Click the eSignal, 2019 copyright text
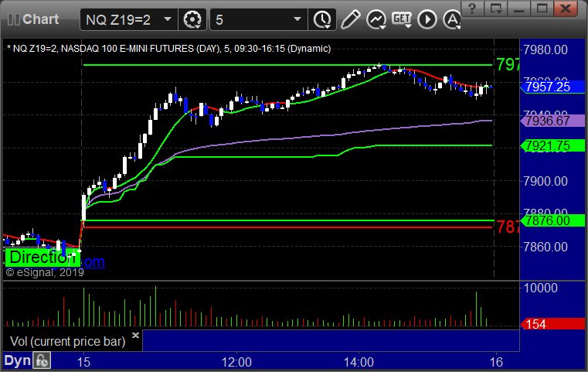Image resolution: width=588 pixels, height=372 pixels. pos(45,272)
